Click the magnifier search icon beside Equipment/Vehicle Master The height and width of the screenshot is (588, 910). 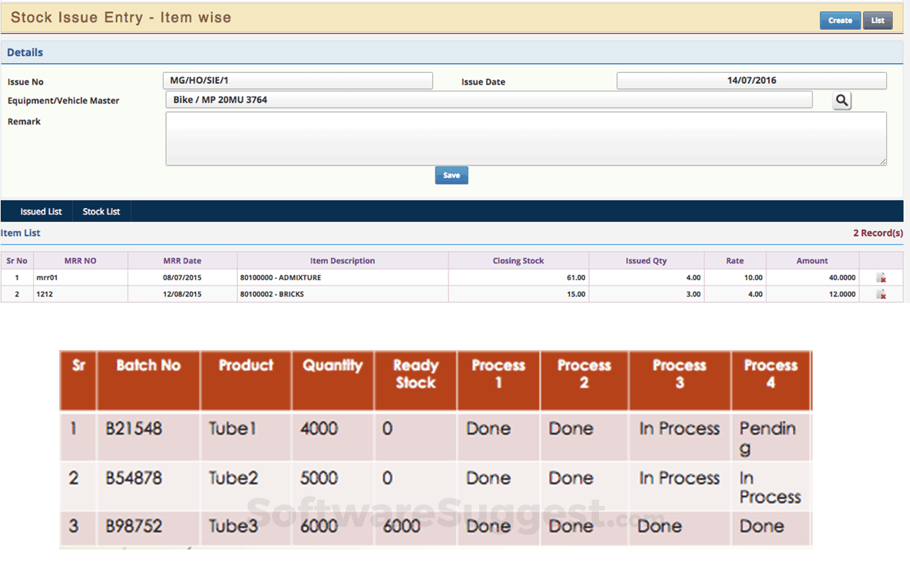(842, 101)
